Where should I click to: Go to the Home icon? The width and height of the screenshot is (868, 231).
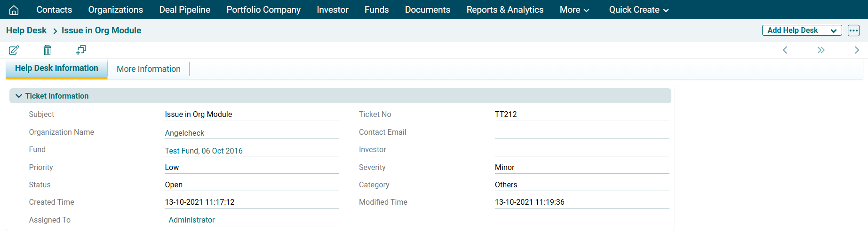click(x=14, y=10)
